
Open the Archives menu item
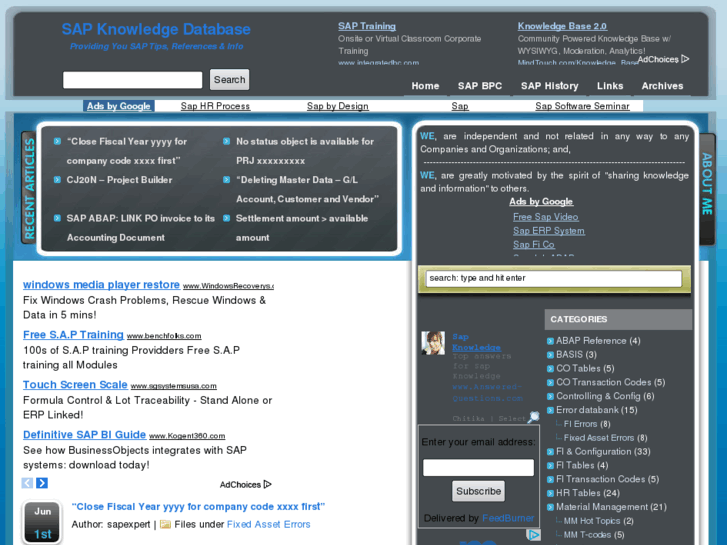click(x=662, y=86)
